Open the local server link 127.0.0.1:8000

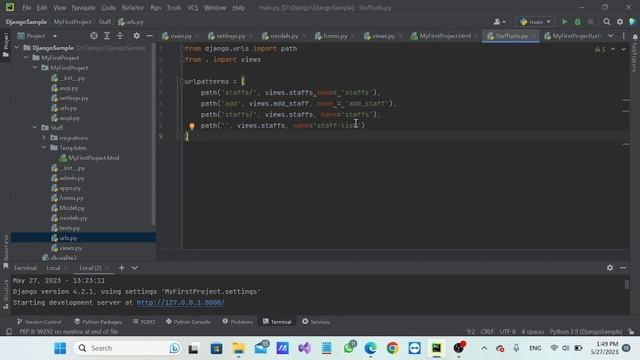pyautogui.click(x=180, y=302)
